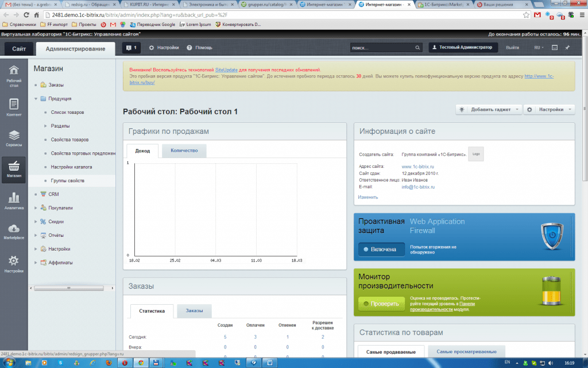Open the Добавить гаджет dropdown
The image size is (588, 368).
(x=489, y=110)
